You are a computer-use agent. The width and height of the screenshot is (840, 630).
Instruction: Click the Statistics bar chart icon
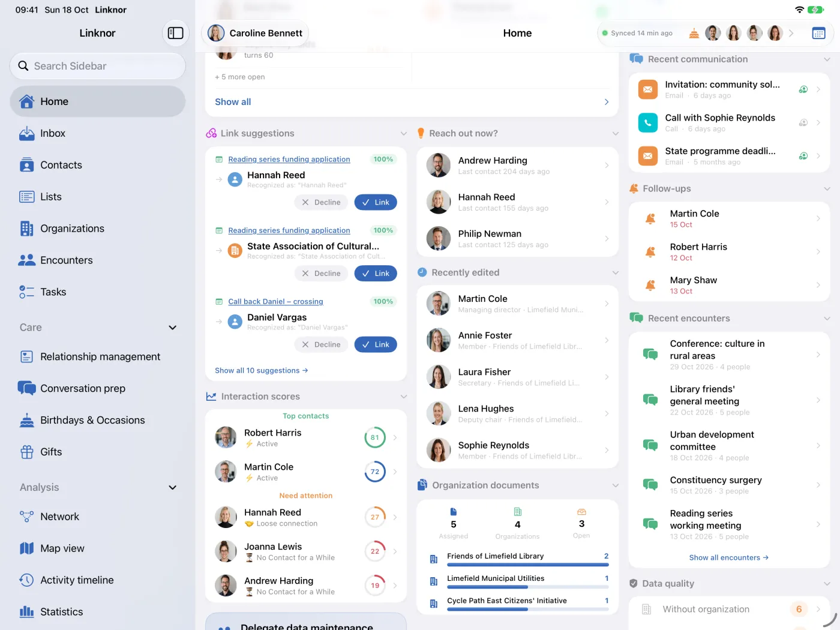[27, 612]
